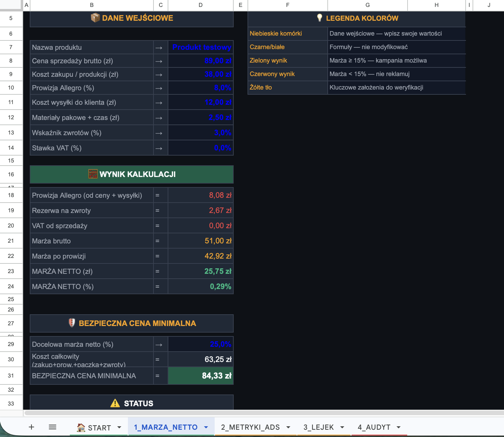
Task: Click the package icon beside DANE WEJŚCIOWE
Action: click(95, 18)
